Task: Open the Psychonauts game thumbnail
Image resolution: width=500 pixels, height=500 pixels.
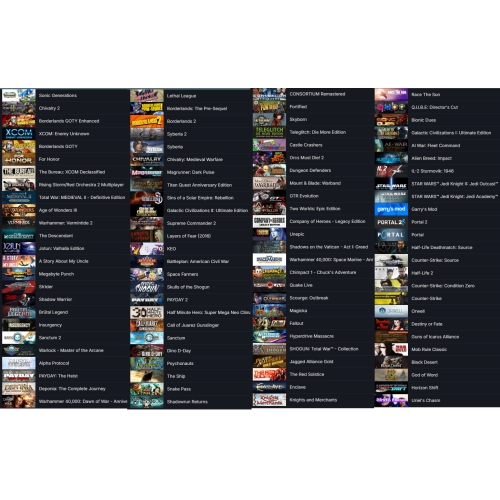Action: [147, 363]
